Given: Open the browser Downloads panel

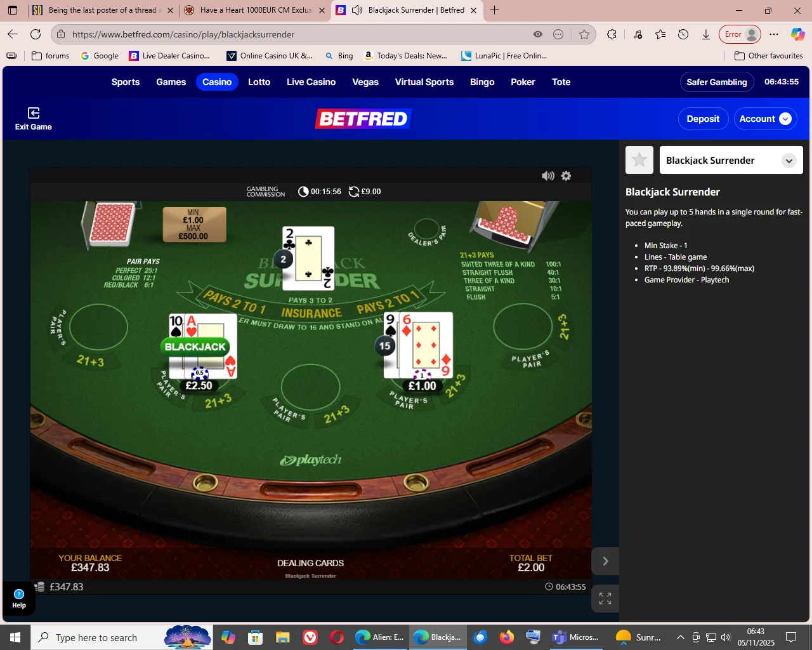Looking at the screenshot, I should [706, 34].
